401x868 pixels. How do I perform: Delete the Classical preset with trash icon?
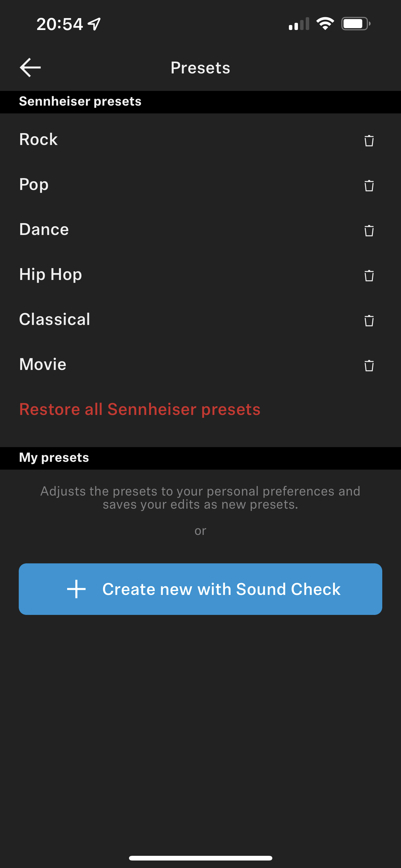pos(369,321)
